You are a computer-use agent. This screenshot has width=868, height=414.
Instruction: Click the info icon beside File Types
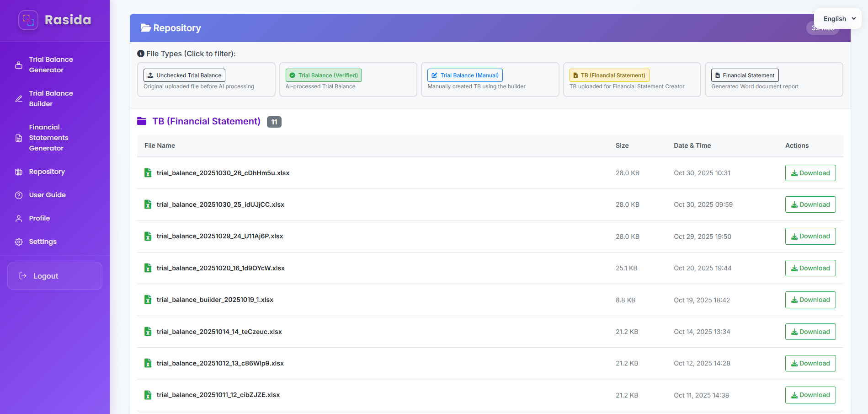(141, 54)
